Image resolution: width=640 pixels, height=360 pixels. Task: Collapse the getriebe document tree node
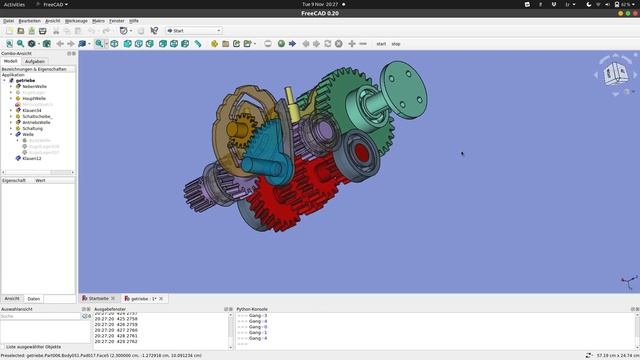[x=4, y=81]
